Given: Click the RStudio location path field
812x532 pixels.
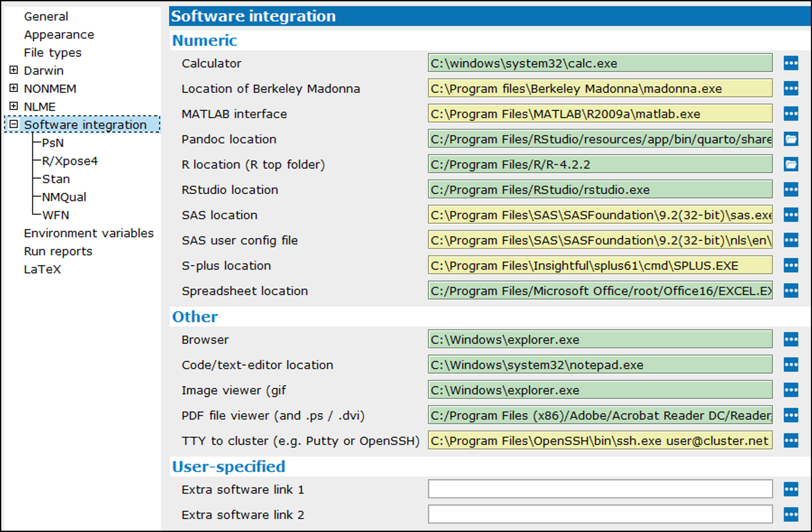Looking at the screenshot, I should click(600, 190).
